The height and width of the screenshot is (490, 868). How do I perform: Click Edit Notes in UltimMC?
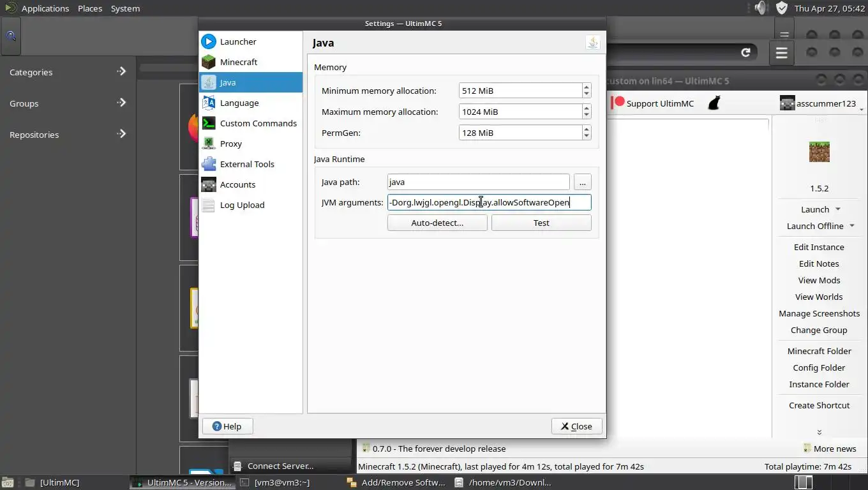coord(819,264)
